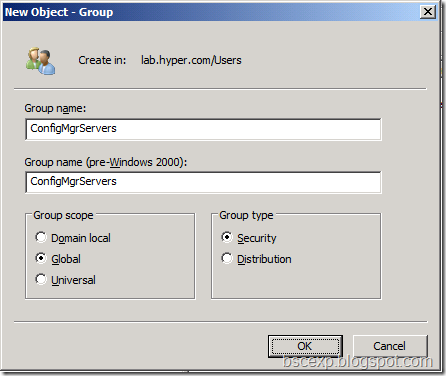
Task: Click the Create in: label
Action: click(x=102, y=60)
